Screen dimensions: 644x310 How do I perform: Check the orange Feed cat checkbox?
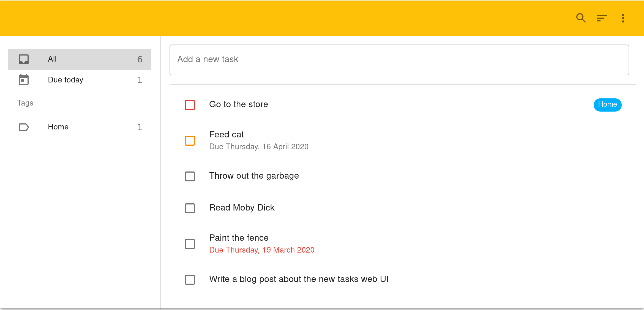[x=190, y=140]
